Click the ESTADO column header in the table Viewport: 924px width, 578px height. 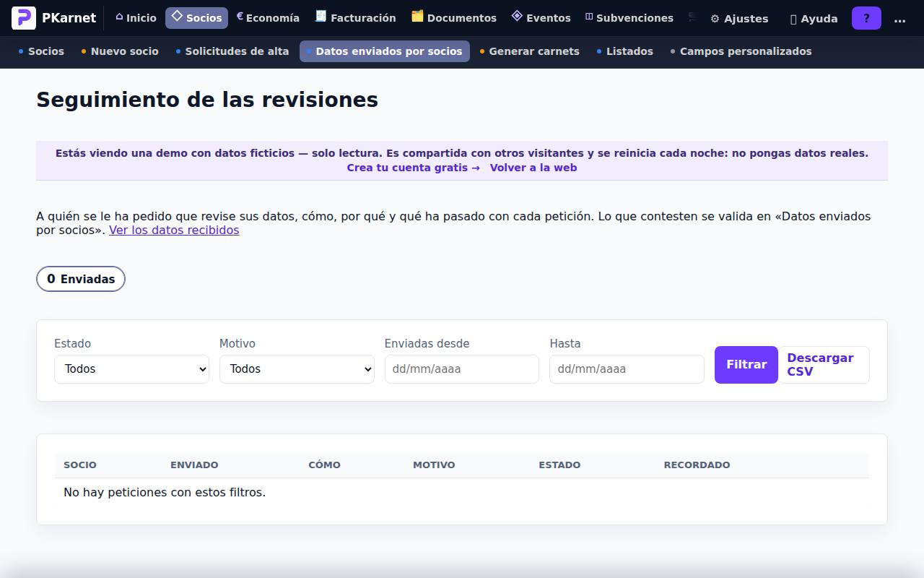click(x=559, y=465)
